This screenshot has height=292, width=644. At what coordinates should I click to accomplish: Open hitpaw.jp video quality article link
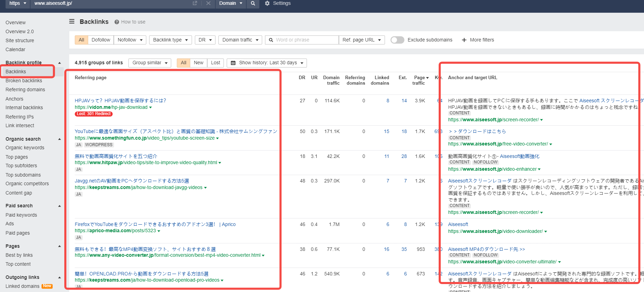[x=146, y=162]
